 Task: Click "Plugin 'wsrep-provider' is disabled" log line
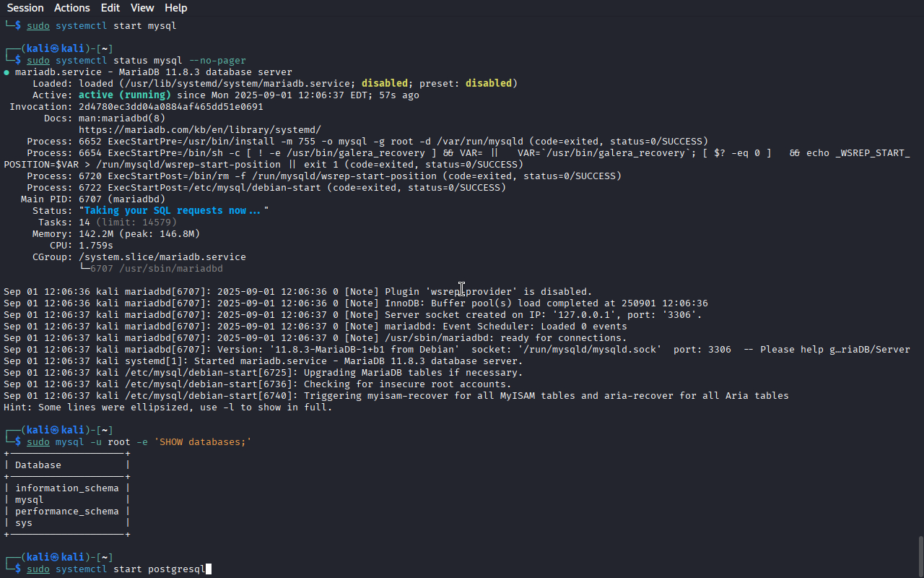[x=298, y=292]
